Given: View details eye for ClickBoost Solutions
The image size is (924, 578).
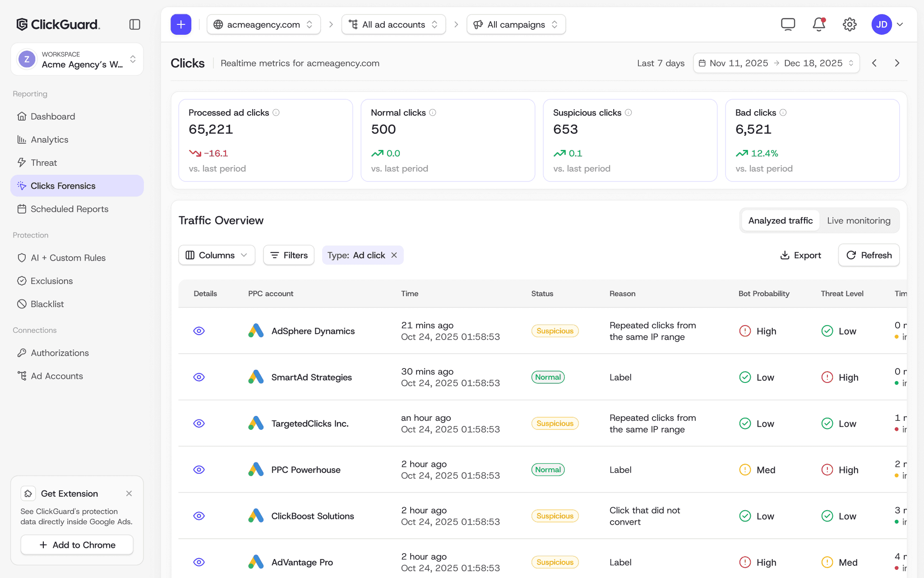Looking at the screenshot, I should point(199,516).
